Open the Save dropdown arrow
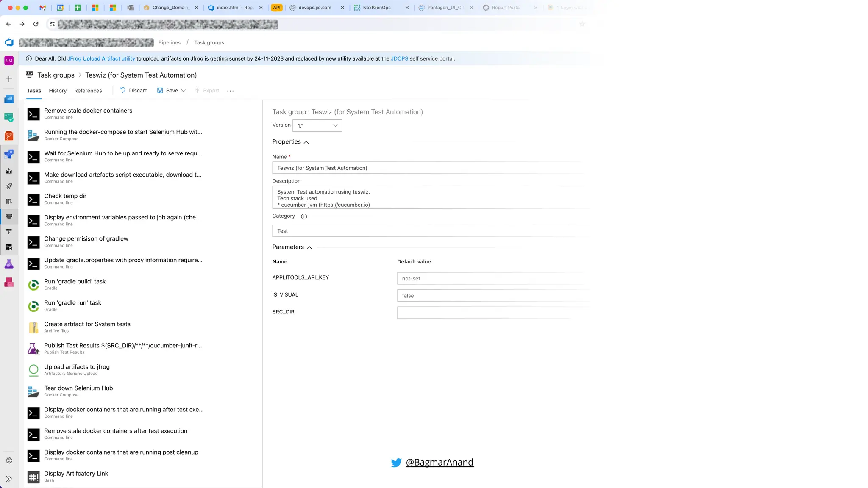The height and width of the screenshot is (488, 868). click(184, 91)
